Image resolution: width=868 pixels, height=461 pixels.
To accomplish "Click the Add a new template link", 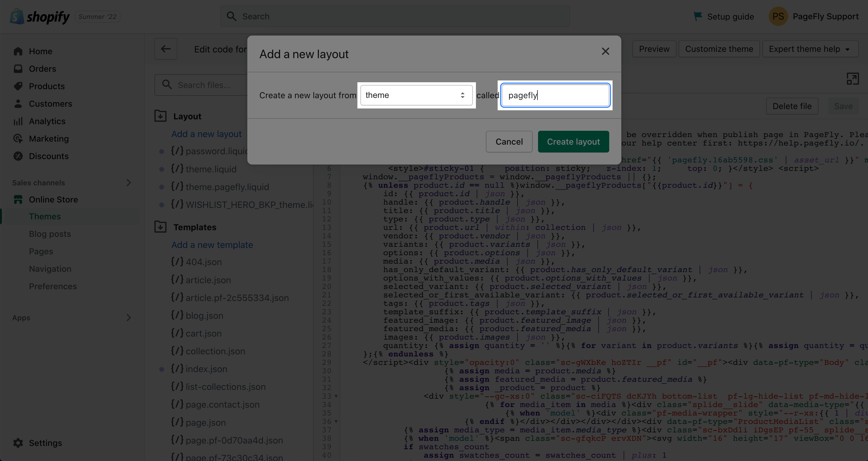I will [212, 245].
